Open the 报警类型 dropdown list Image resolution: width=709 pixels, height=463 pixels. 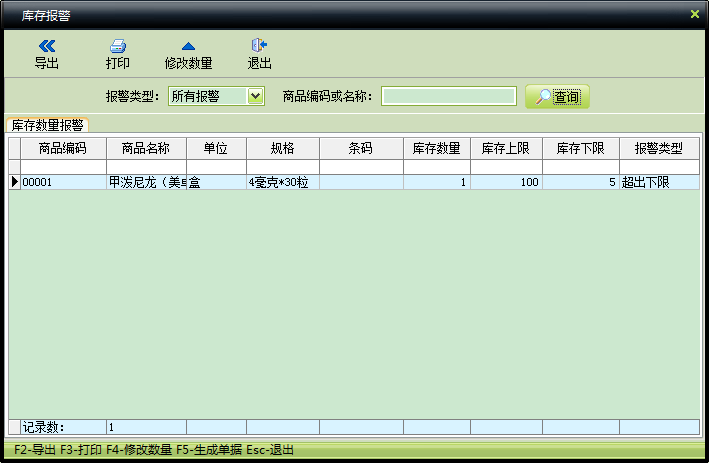[255, 96]
